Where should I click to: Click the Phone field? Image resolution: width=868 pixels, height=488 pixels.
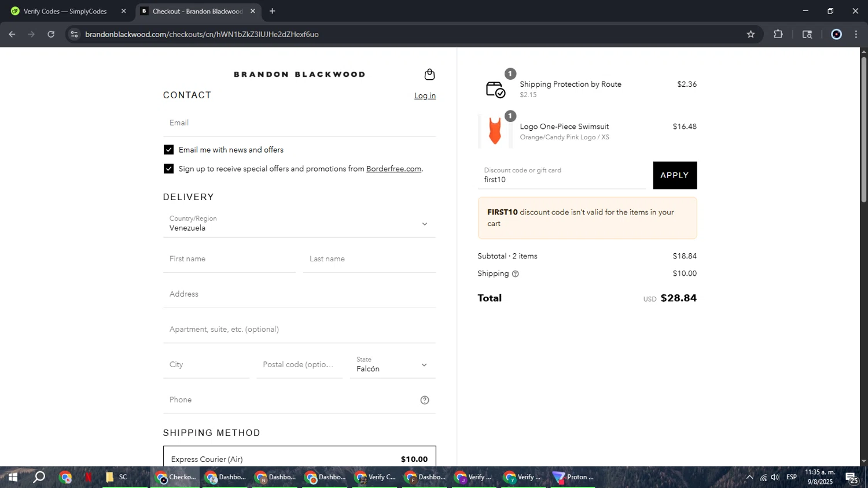click(x=299, y=400)
